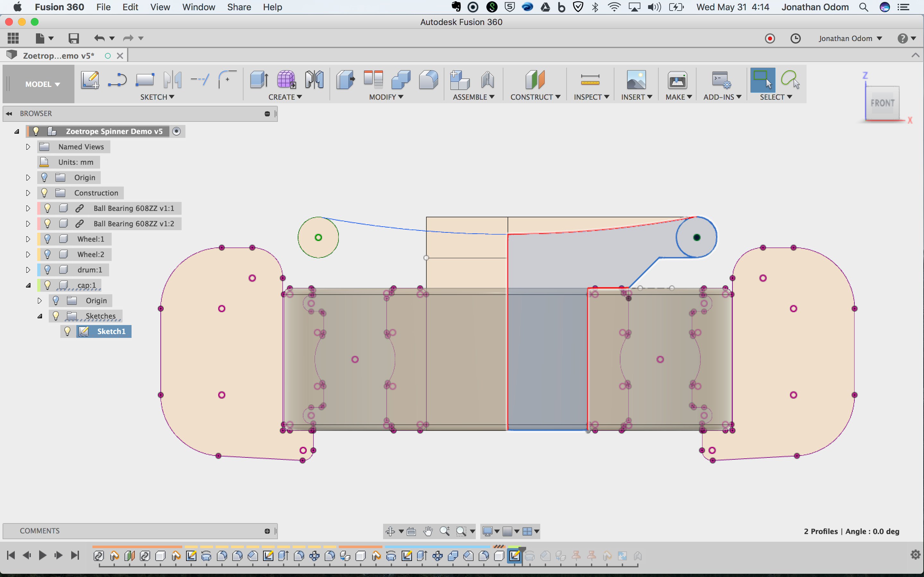This screenshot has width=924, height=577.
Task: Click the Job Status clock icon
Action: pos(795,38)
